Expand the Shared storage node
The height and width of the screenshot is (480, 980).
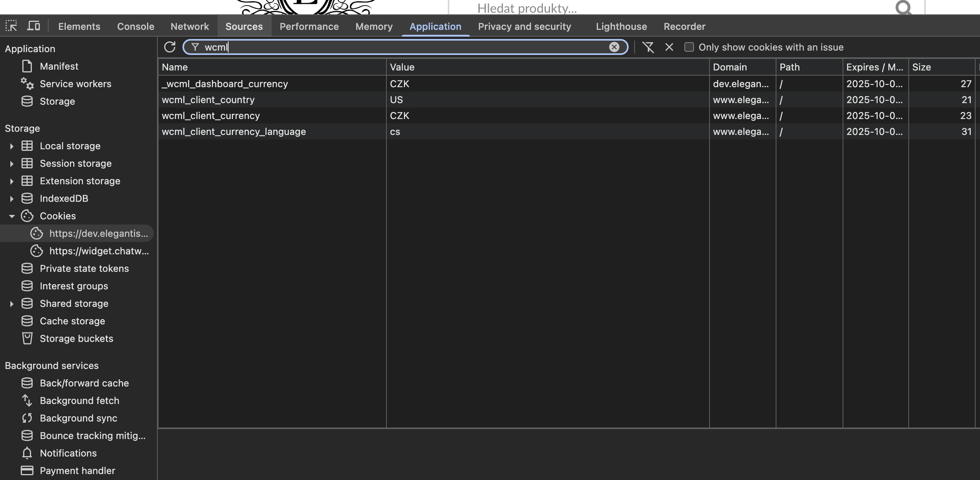(12, 304)
